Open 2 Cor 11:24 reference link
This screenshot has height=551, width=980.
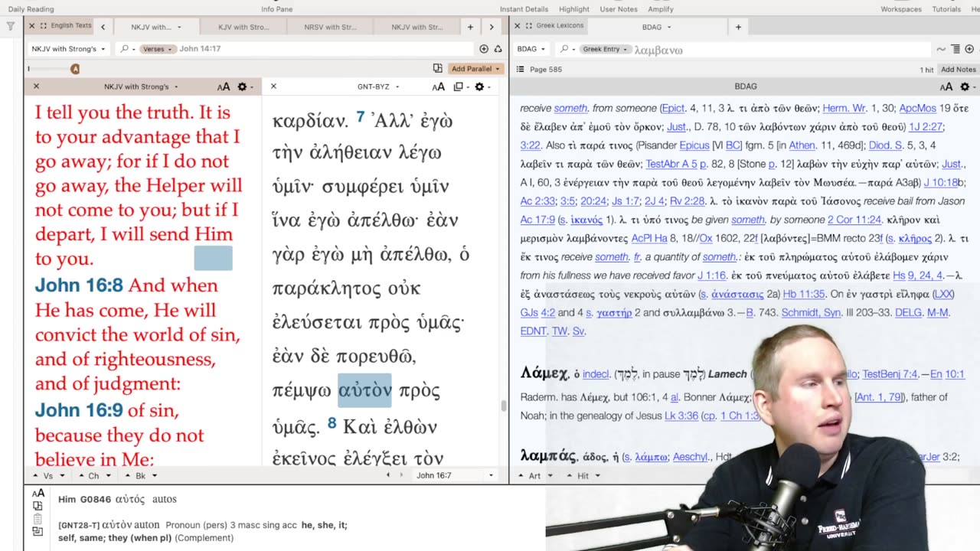[856, 220]
